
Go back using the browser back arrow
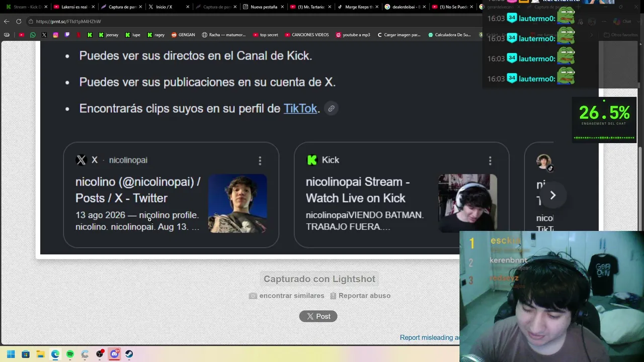(x=7, y=22)
